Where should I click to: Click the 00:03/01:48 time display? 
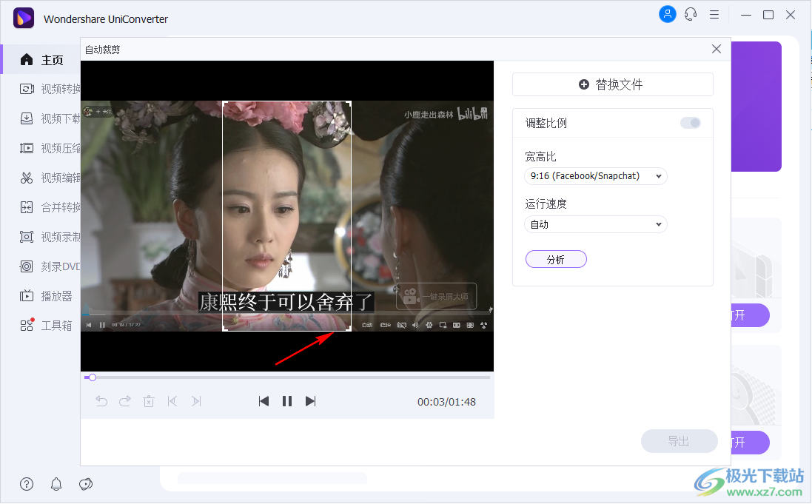(x=446, y=402)
